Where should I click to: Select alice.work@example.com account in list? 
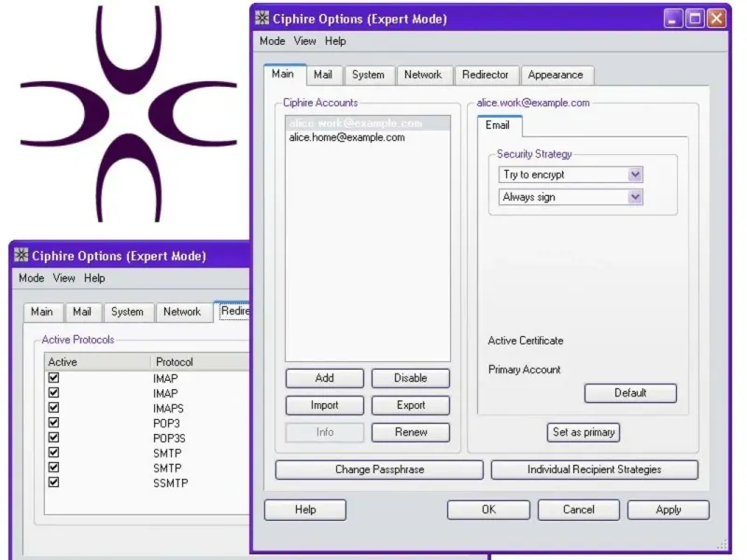367,123
